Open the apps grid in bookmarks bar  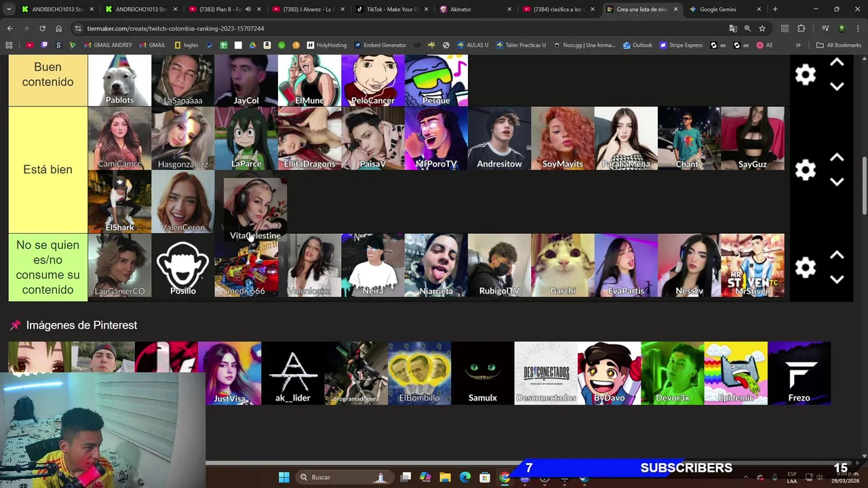9,45
